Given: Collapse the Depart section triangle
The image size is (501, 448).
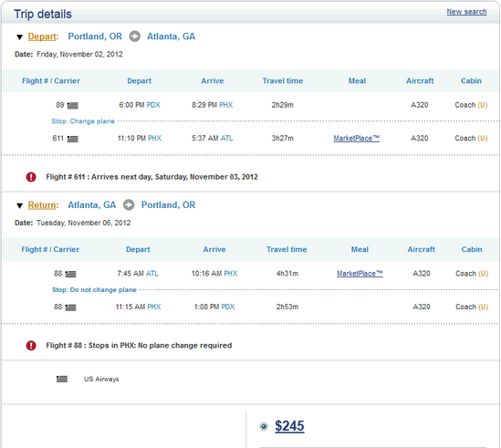Looking at the screenshot, I should [x=19, y=37].
